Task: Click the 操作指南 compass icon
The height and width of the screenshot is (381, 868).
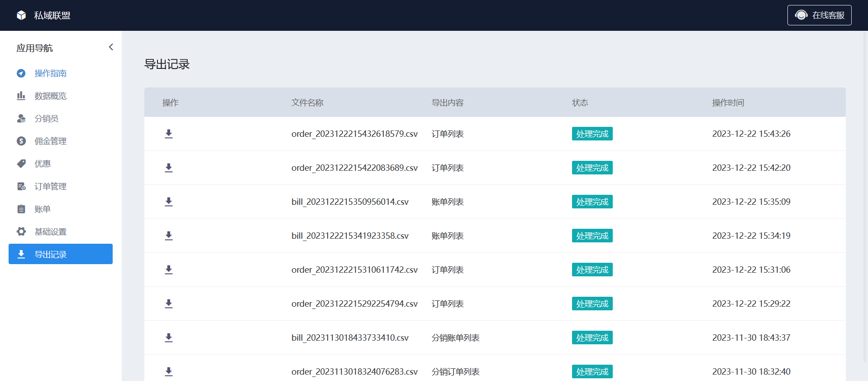Action: [x=21, y=73]
